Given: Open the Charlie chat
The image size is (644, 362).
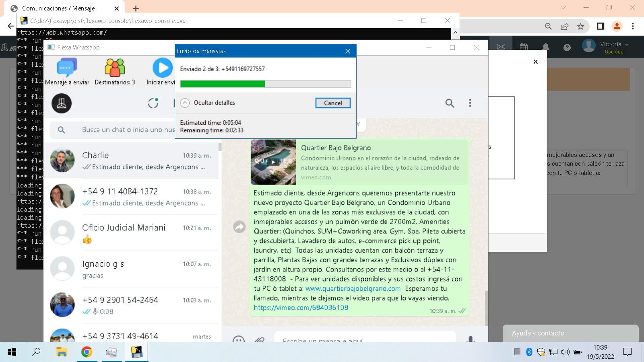Looking at the screenshot, I should coord(131,160).
